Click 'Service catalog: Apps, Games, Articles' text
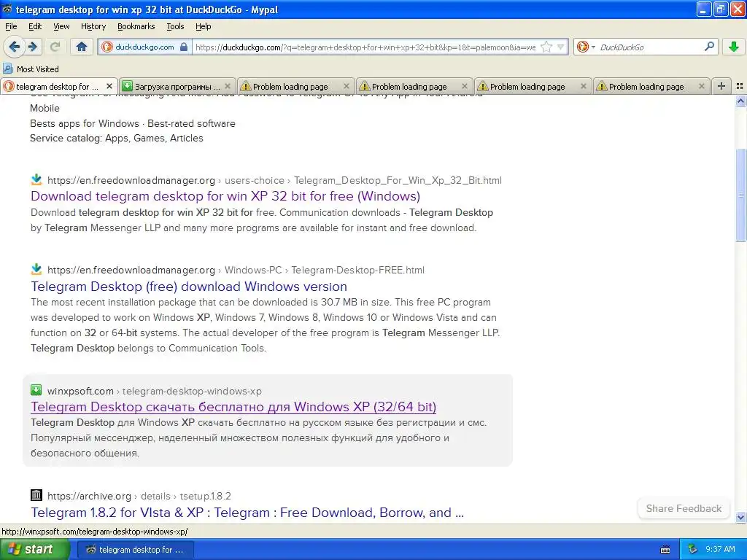Viewport: 747px width, 560px height. point(116,138)
